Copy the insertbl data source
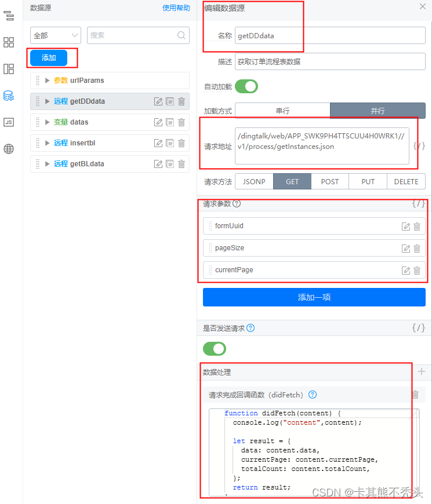432x504 pixels. [170, 143]
